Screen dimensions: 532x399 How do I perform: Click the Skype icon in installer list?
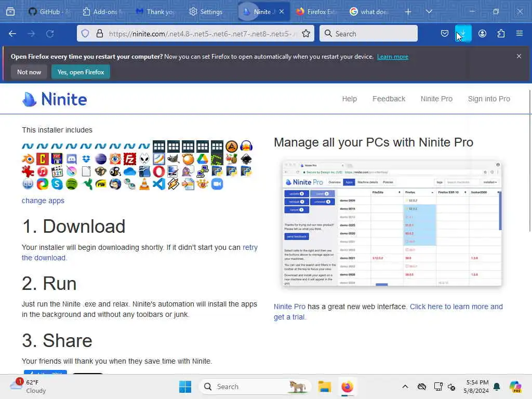click(x=57, y=184)
